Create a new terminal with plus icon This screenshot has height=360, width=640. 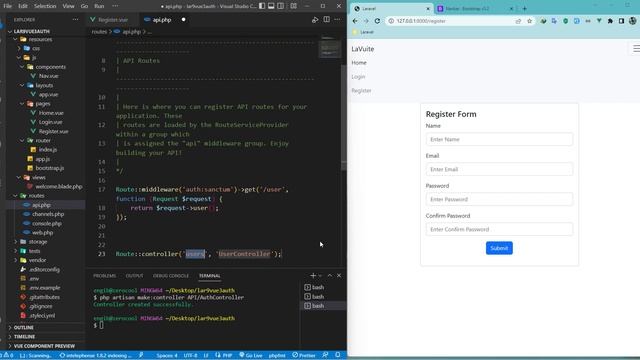click(313, 276)
